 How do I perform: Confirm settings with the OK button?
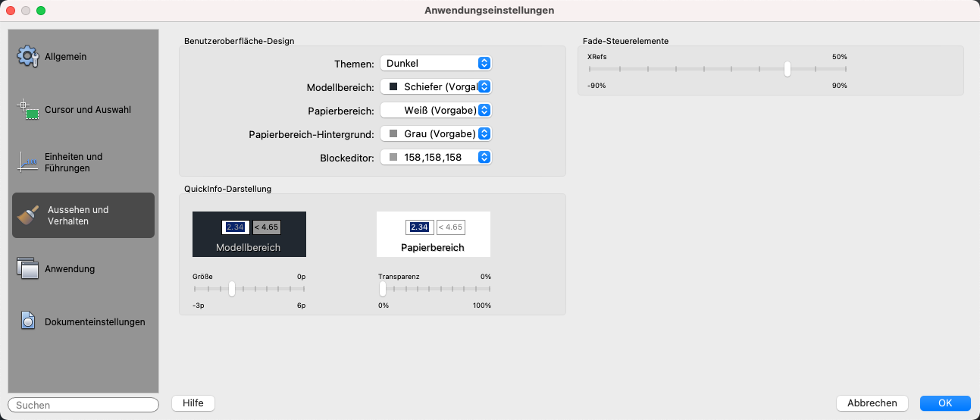tap(945, 403)
